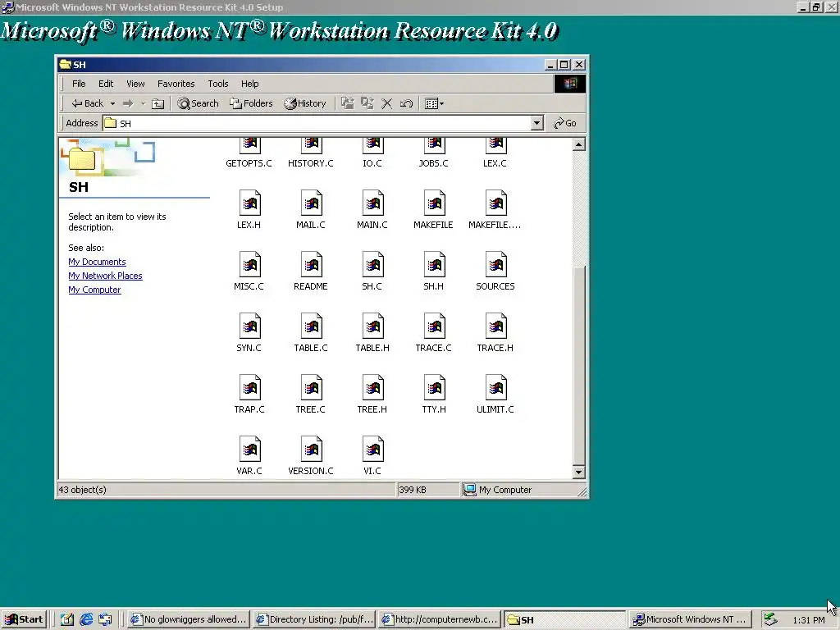The width and height of the screenshot is (840, 630).
Task: Select the IO.C file icon
Action: click(x=372, y=153)
